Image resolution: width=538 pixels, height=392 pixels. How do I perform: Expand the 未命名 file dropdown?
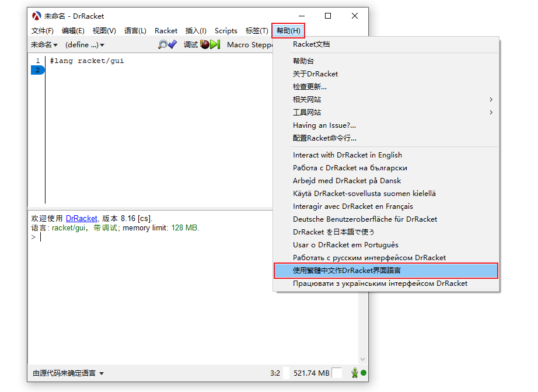[x=44, y=44]
